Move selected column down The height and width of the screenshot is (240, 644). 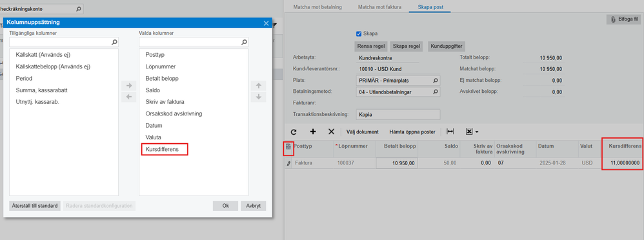(x=258, y=97)
